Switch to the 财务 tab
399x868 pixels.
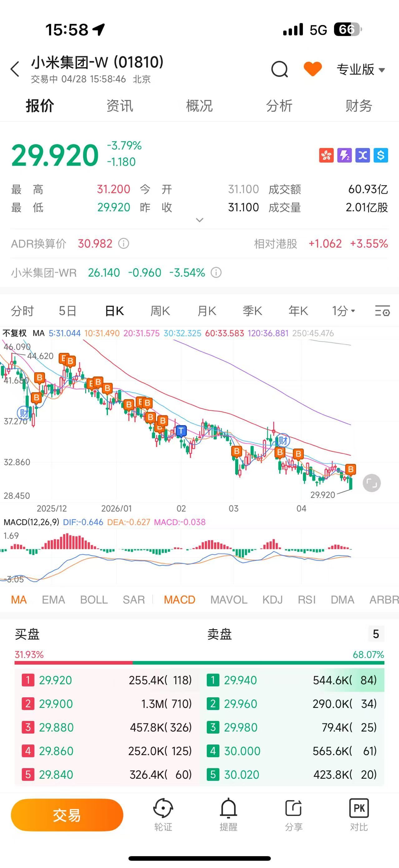pyautogui.click(x=358, y=106)
